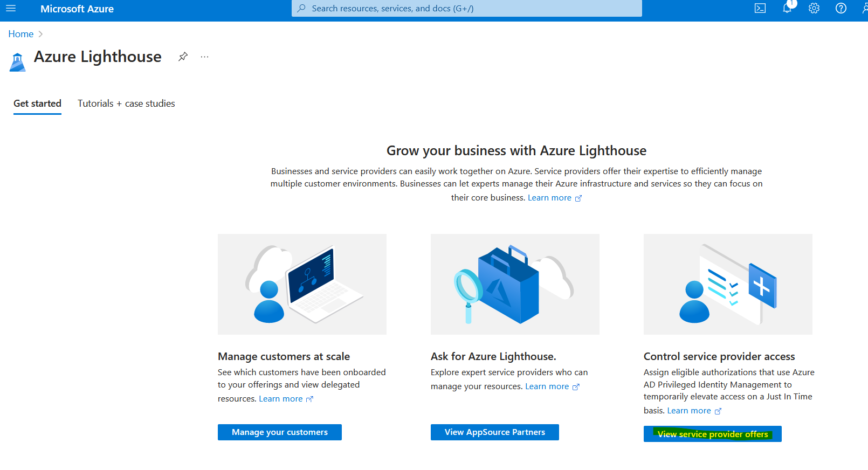The width and height of the screenshot is (868, 470).
Task: Open the help question mark icon
Action: click(841, 9)
